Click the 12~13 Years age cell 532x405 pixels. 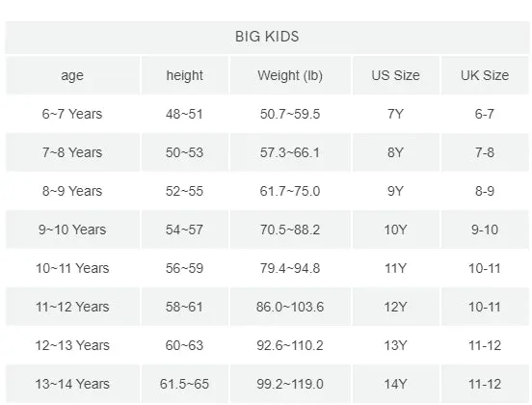click(x=72, y=345)
